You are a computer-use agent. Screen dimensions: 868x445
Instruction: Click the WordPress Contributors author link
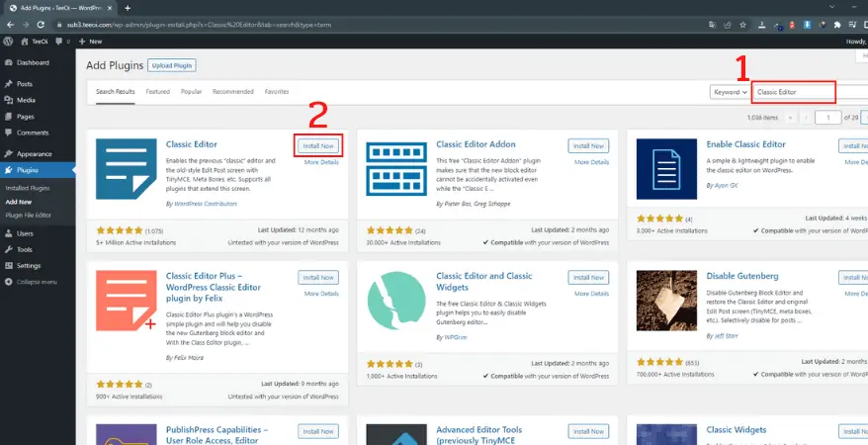tap(206, 204)
